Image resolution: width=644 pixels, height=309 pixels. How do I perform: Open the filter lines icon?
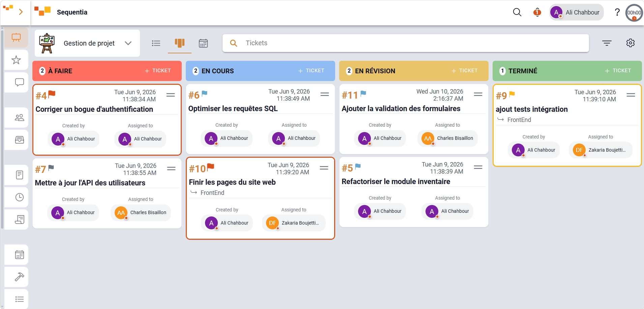(607, 43)
